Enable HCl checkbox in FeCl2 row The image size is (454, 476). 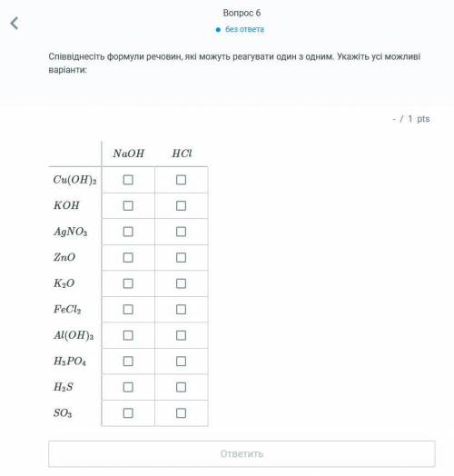coord(182,310)
